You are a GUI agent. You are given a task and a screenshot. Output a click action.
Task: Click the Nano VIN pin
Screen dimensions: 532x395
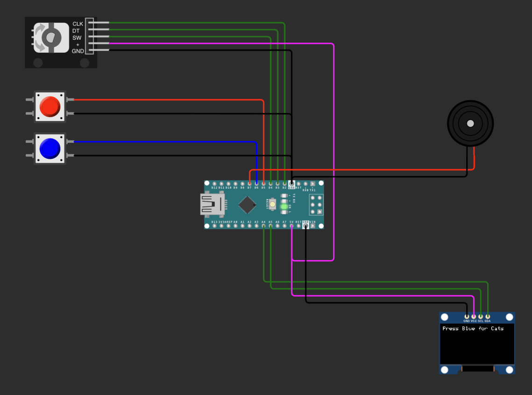tap(312, 226)
